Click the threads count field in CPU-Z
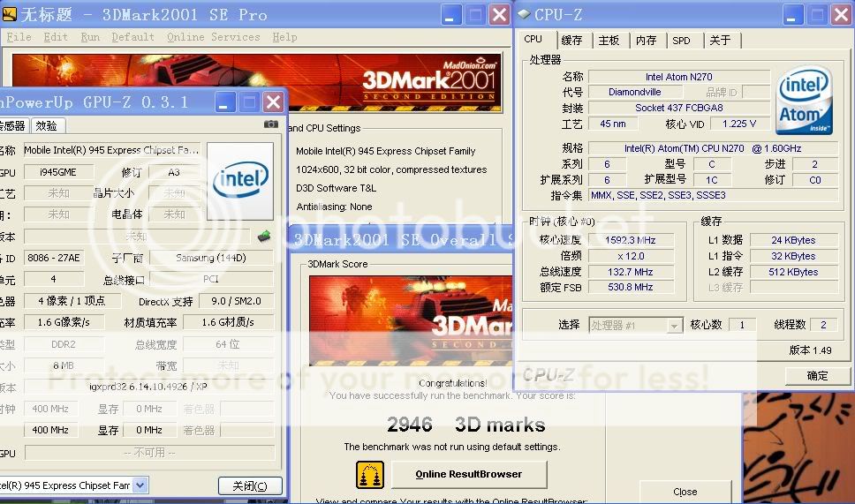 [x=823, y=325]
